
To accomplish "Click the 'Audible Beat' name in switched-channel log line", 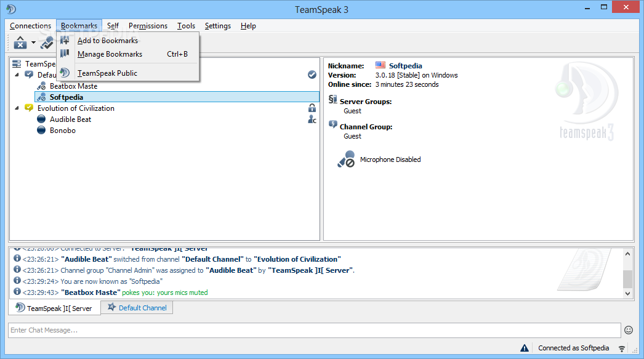I will pyautogui.click(x=86, y=259).
